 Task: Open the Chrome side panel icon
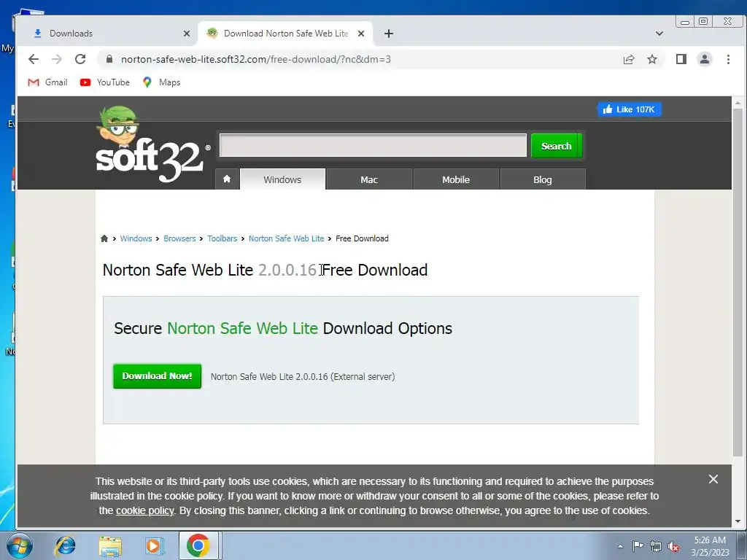click(x=681, y=59)
